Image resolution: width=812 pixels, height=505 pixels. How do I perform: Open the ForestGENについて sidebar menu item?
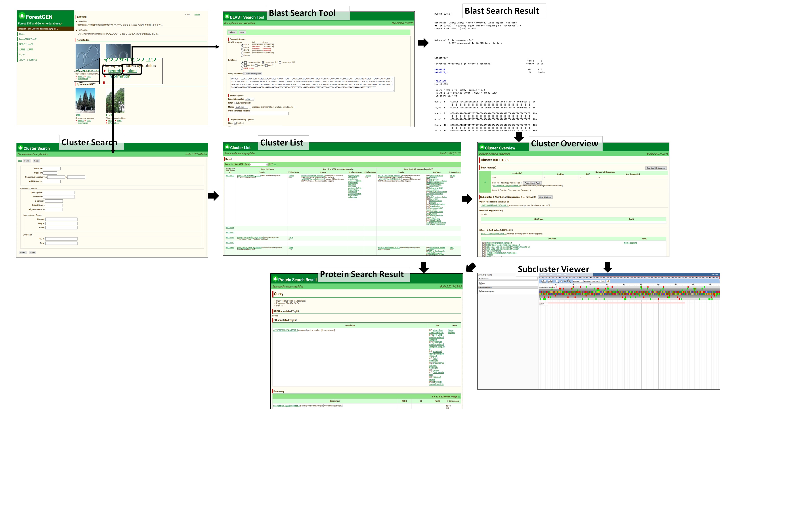pyautogui.click(x=28, y=39)
